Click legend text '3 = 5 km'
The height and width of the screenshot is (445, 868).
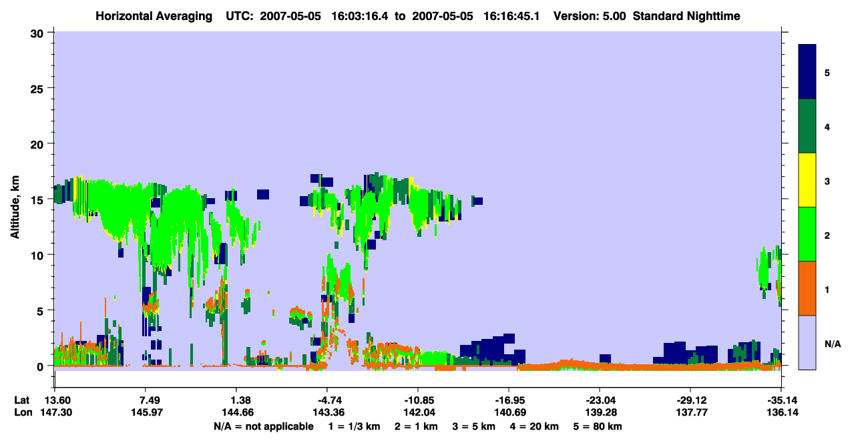474,426
